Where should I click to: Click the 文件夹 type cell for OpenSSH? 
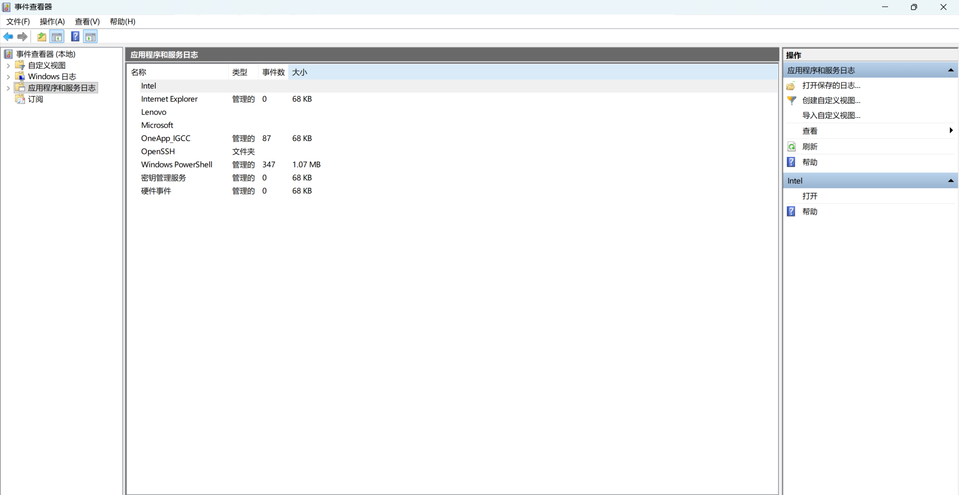243,151
